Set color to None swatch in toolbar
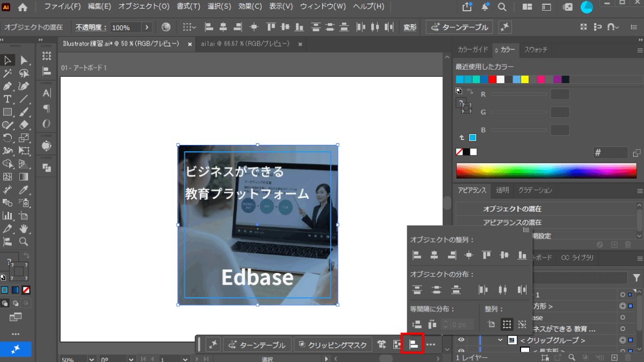 26,290
